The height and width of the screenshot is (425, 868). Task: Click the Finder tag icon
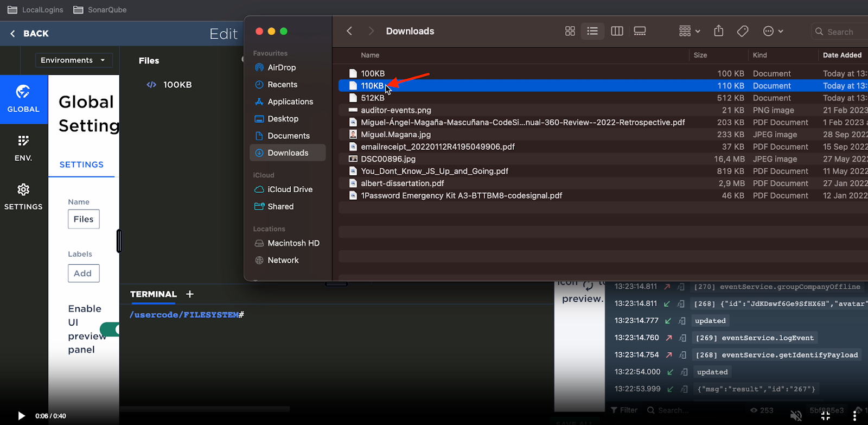click(x=743, y=31)
